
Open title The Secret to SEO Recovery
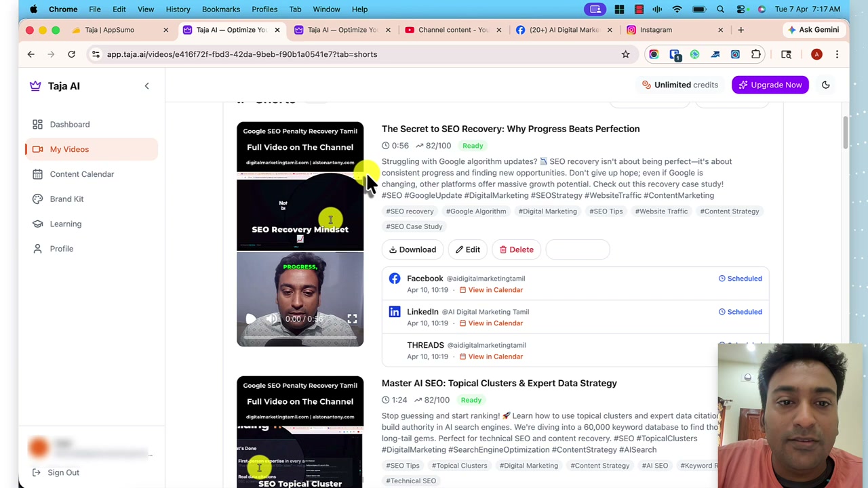(x=511, y=129)
